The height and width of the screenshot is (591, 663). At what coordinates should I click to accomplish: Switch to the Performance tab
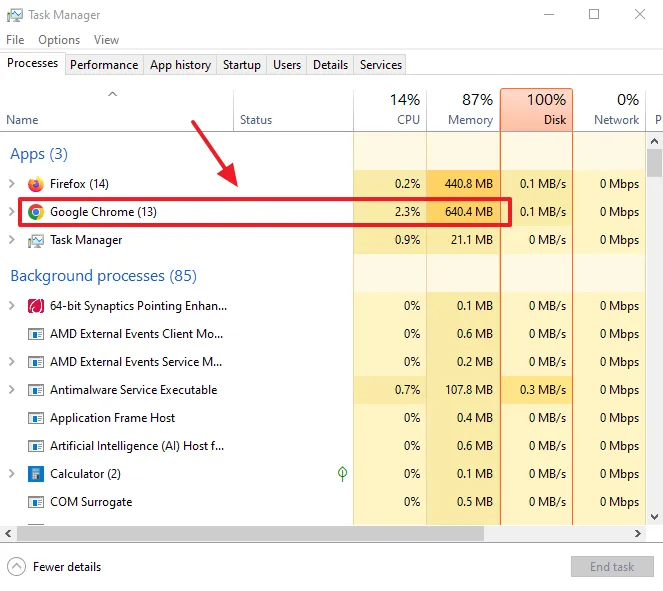(104, 65)
